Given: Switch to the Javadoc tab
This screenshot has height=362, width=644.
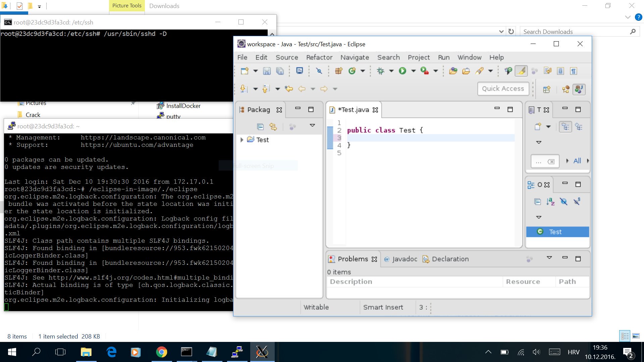Looking at the screenshot, I should (x=400, y=259).
